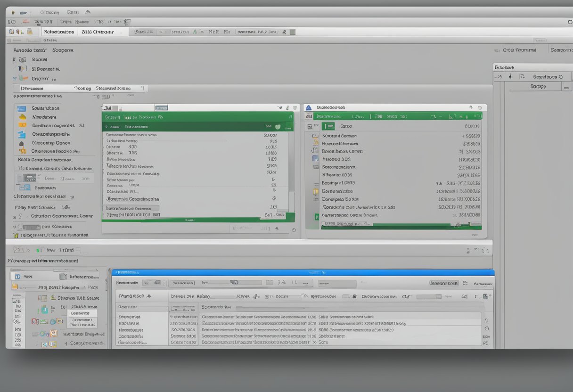Screen dimensions: 573x392
Task: Switch to the Satoecondoo tab
Action: [x=58, y=32]
